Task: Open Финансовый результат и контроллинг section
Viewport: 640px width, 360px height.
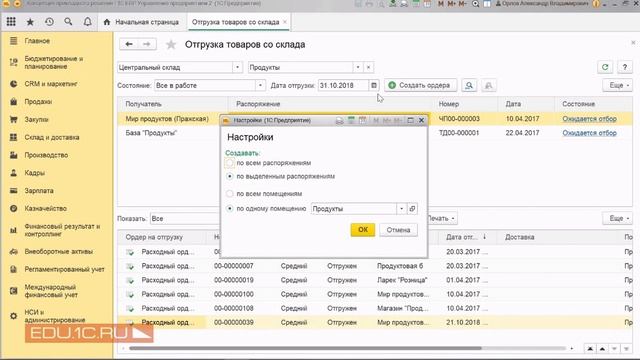Action: [62, 230]
